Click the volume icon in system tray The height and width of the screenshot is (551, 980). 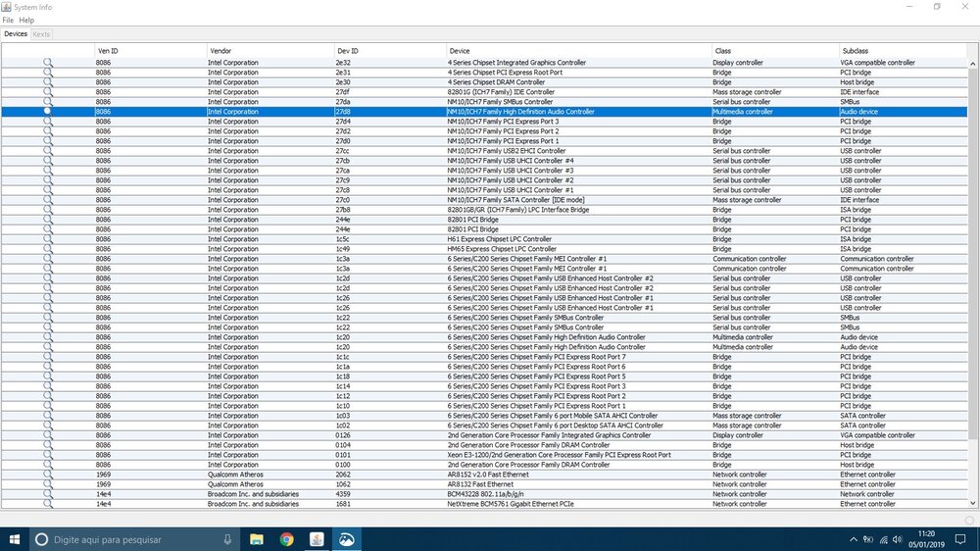point(899,539)
